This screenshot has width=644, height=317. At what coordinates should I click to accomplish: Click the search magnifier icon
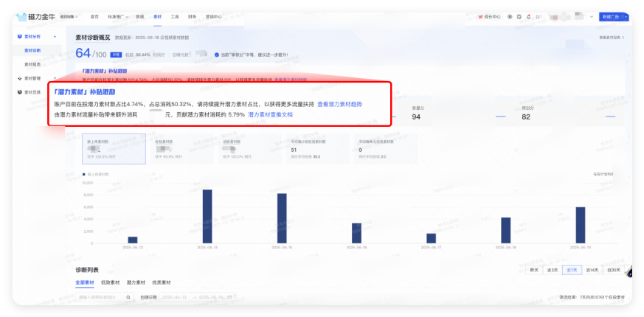(x=128, y=297)
